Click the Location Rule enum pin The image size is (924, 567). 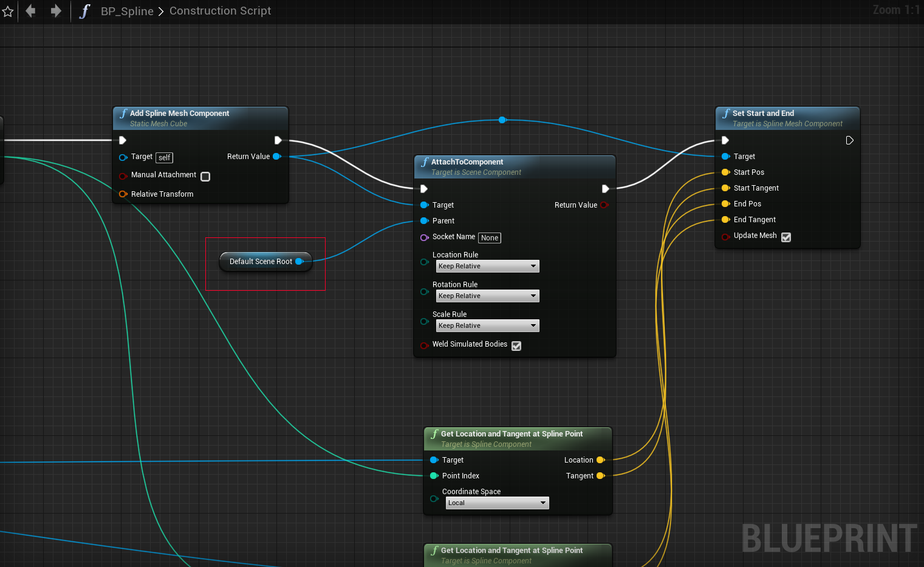tap(424, 262)
